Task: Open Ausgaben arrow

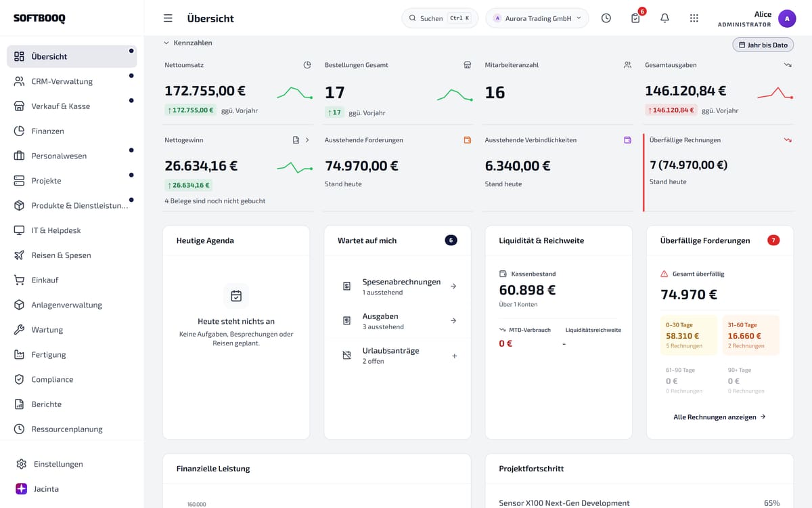Action: point(453,321)
